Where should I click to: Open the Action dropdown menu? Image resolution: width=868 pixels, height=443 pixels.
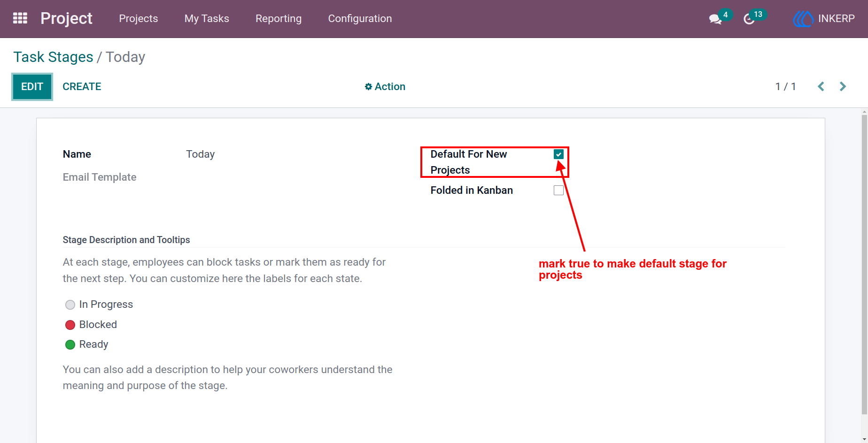(x=385, y=86)
